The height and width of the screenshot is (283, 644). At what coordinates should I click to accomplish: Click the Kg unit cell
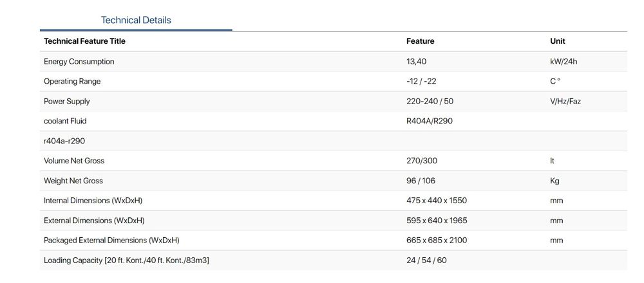[555, 181]
